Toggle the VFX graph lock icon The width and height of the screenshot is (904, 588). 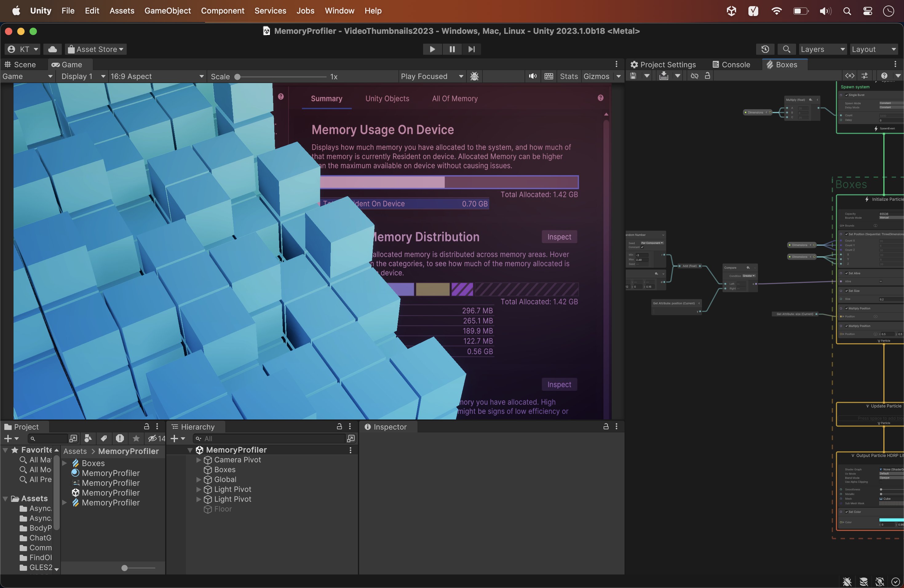tap(707, 76)
